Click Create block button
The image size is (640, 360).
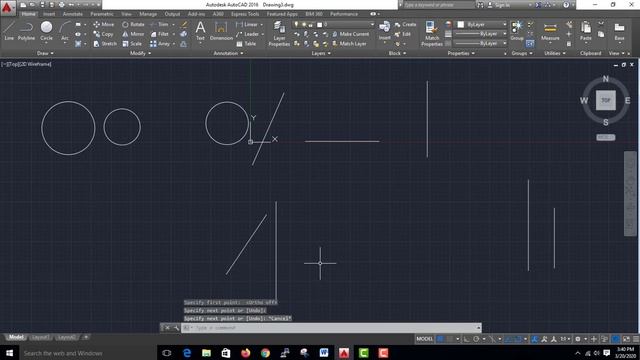click(405, 24)
